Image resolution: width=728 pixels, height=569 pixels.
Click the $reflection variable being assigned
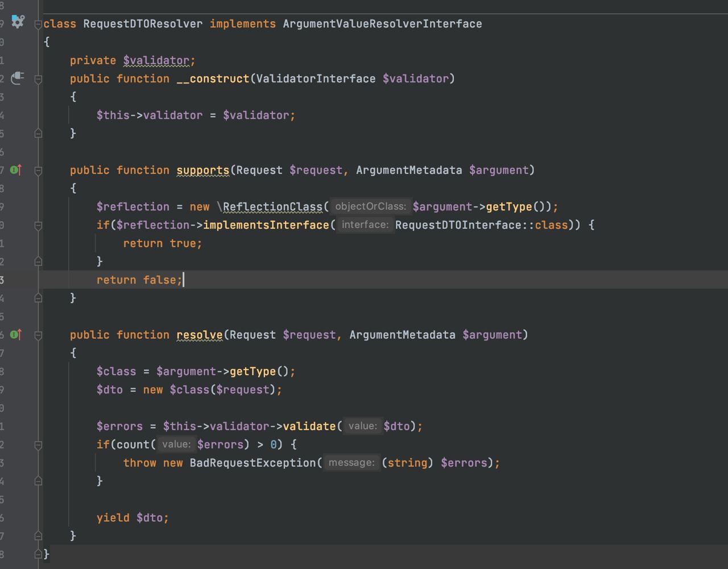[x=133, y=206]
